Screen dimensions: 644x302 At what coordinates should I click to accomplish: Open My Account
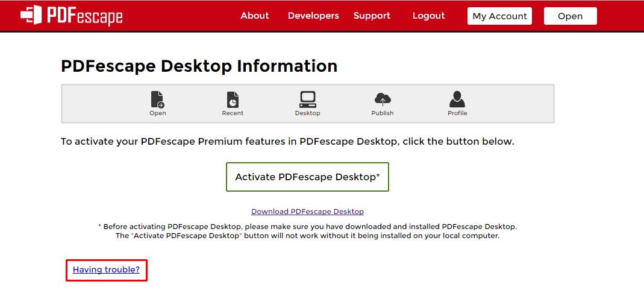point(499,16)
